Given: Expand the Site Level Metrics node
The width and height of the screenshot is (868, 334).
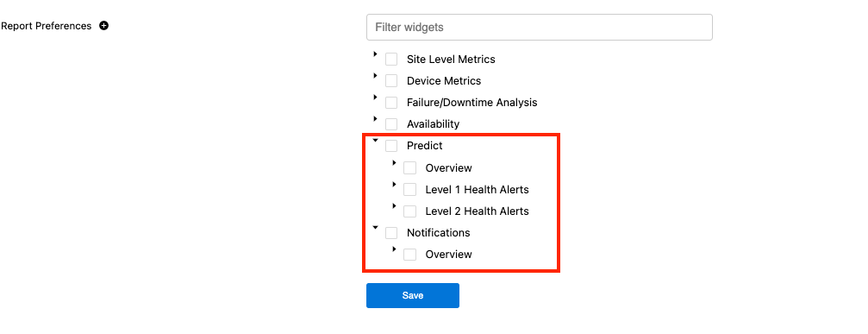Looking at the screenshot, I should [375, 54].
